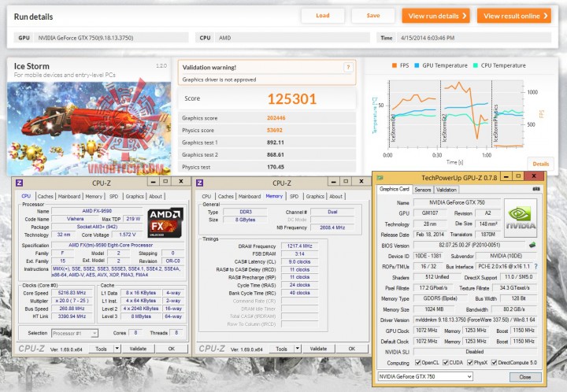This screenshot has height=392, width=567.
Task: Click the Tools button in left CPU-Z window
Action: (x=101, y=349)
